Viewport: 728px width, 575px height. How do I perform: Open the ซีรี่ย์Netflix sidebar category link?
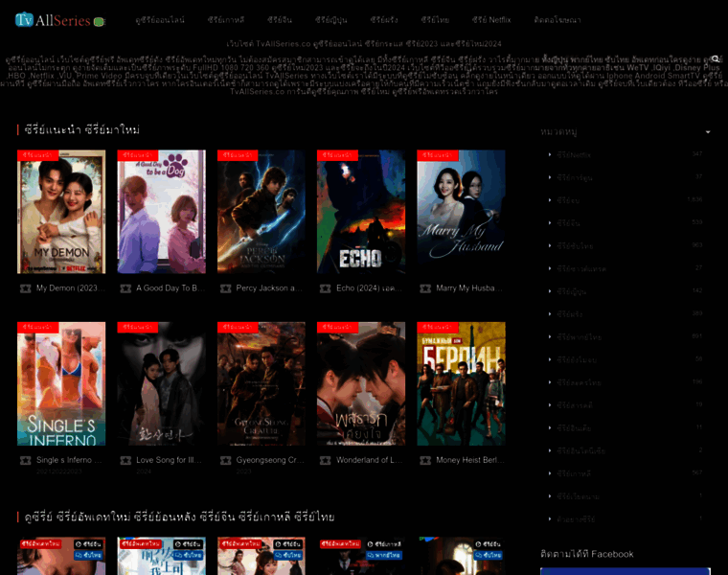pos(574,154)
